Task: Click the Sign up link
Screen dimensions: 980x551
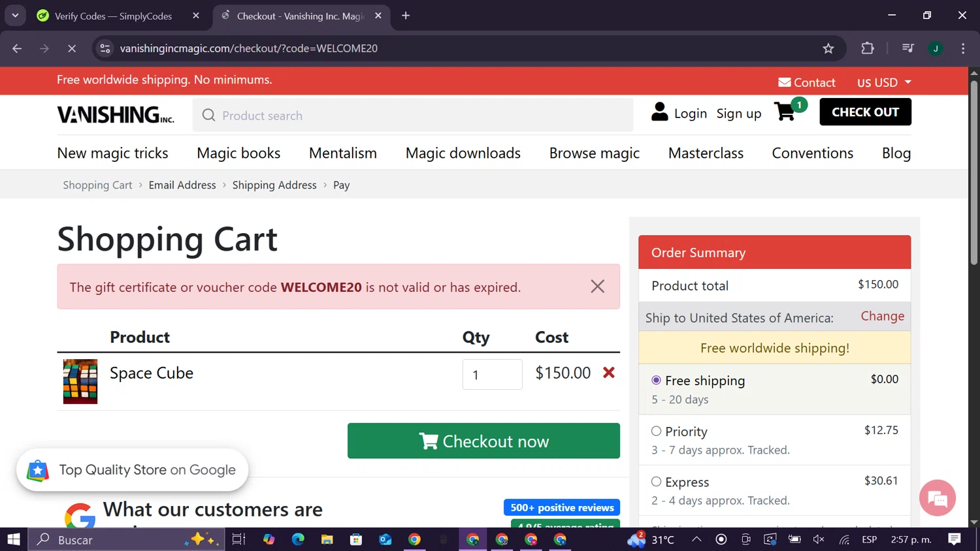Action: tap(739, 114)
